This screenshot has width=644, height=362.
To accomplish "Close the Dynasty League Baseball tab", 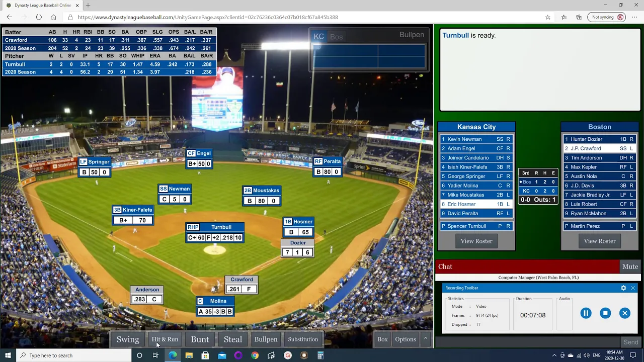I will point(78,5).
